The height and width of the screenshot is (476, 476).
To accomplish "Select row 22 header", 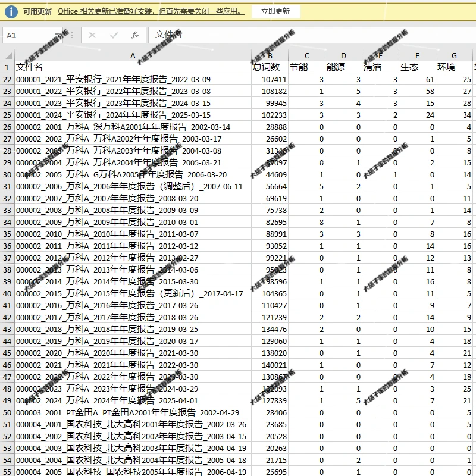I will pos(7,80).
